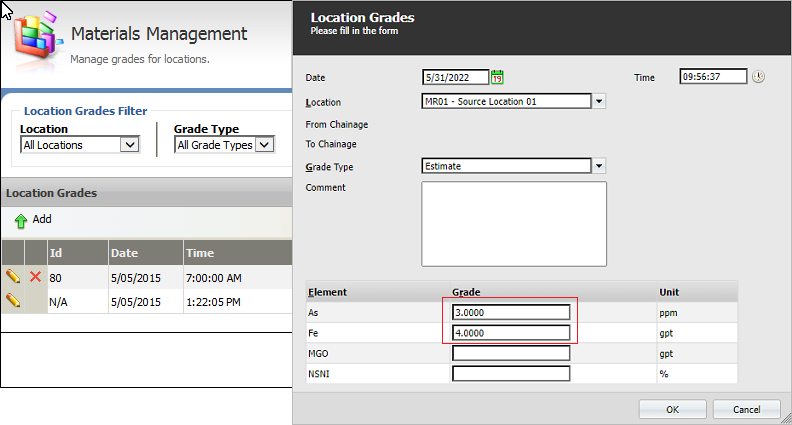Viewport: 792px width, 425px height.
Task: Click the Location Grades Filter heading
Action: click(85, 111)
